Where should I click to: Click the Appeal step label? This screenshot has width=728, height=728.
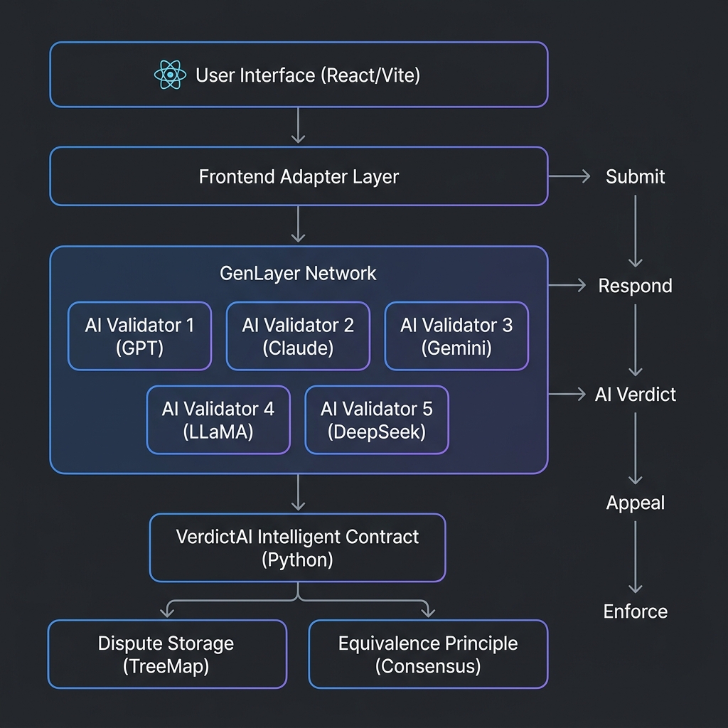[x=635, y=503]
